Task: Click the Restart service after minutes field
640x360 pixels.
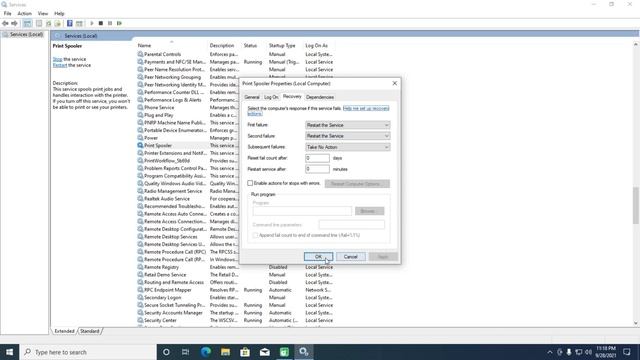Action: coord(317,169)
